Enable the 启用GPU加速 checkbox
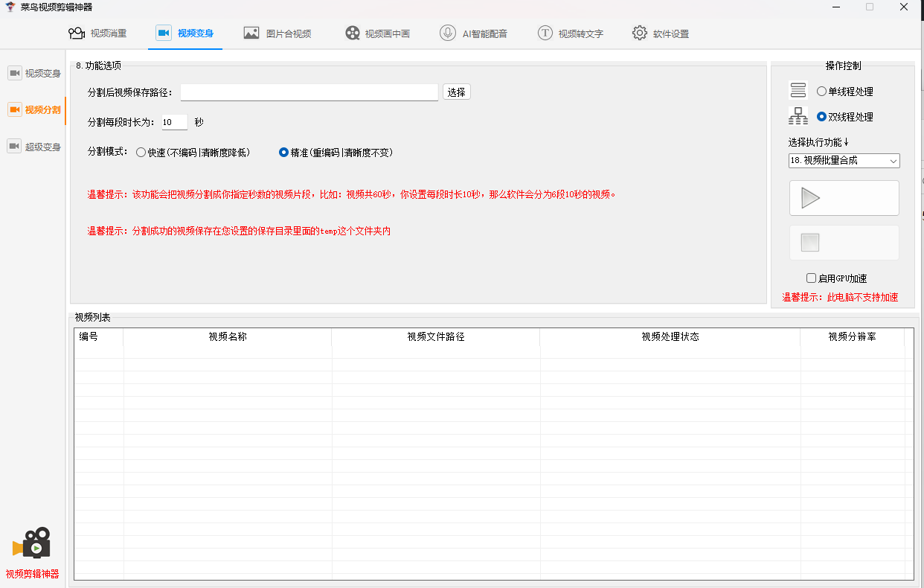This screenshot has height=588, width=924. pyautogui.click(x=812, y=278)
